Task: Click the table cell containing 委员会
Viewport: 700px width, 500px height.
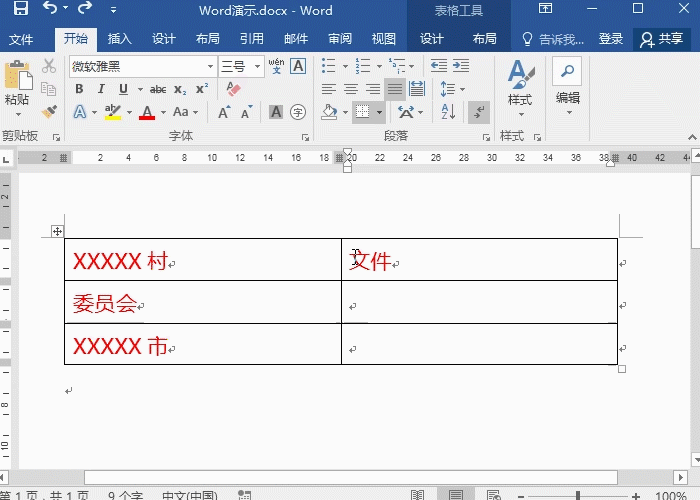Action: coord(203,302)
